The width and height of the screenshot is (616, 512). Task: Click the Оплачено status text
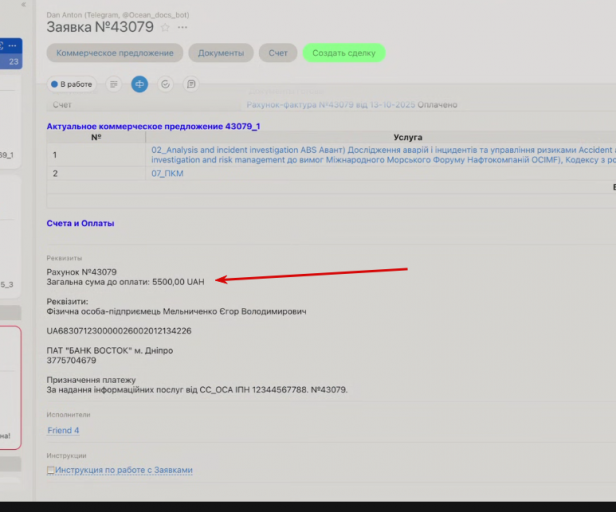pyautogui.click(x=437, y=105)
